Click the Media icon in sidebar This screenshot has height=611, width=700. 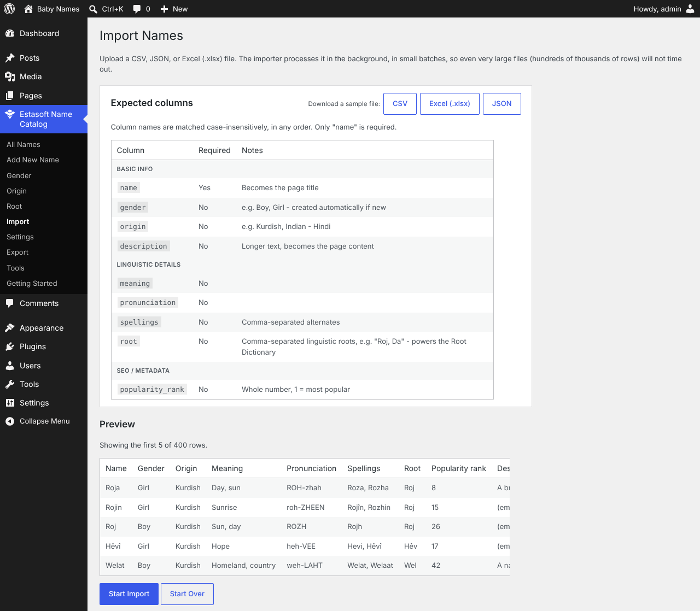pos(10,77)
